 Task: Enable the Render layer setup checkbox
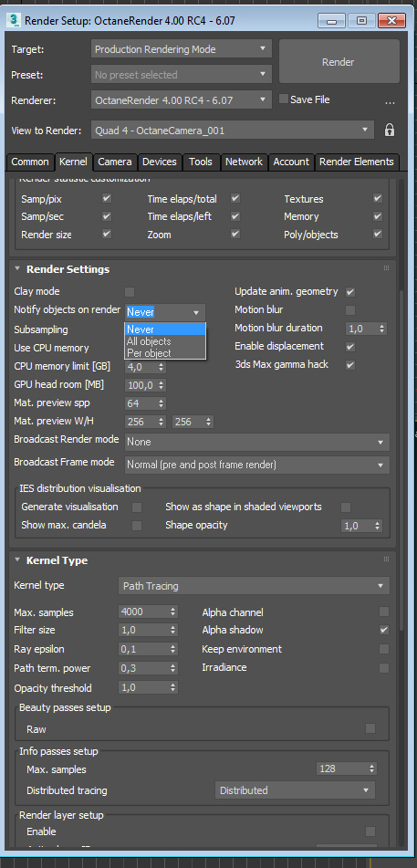point(370,831)
